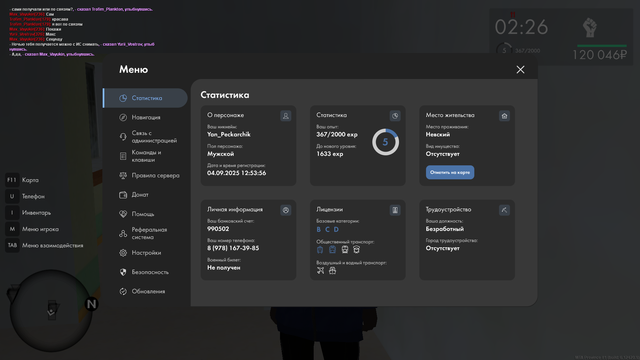The height and width of the screenshot is (360, 640).
Task: Click the Безработный job value
Action: 444,229
